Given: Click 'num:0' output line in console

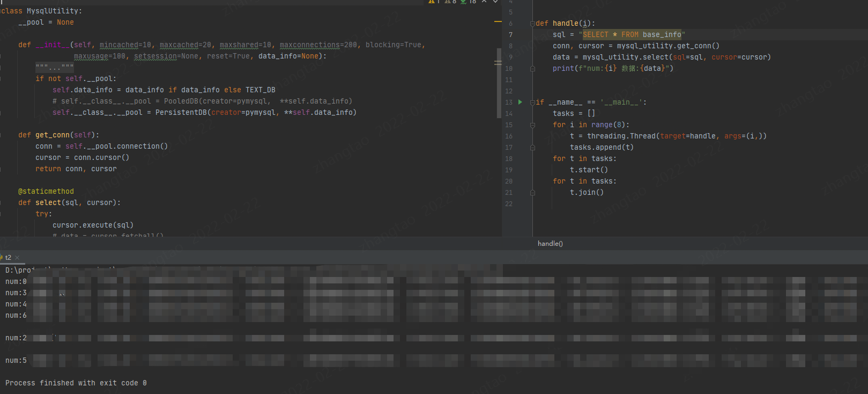Looking at the screenshot, I should 16,282.
